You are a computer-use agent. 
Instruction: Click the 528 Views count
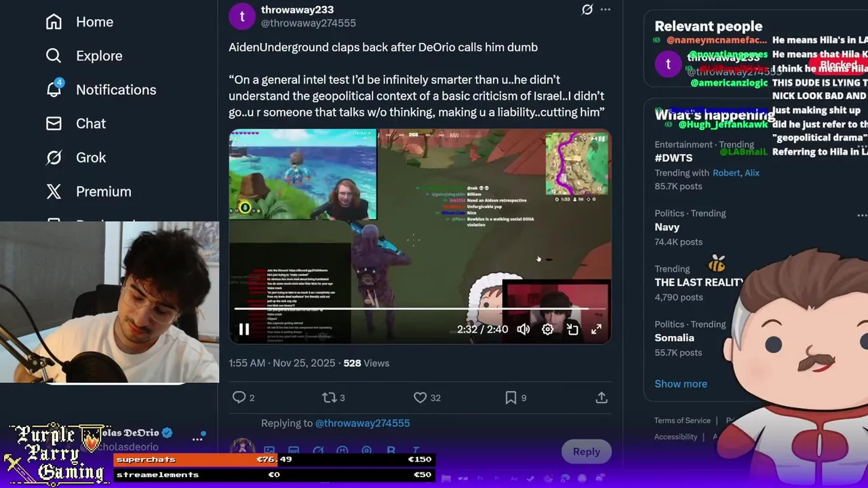pyautogui.click(x=366, y=363)
